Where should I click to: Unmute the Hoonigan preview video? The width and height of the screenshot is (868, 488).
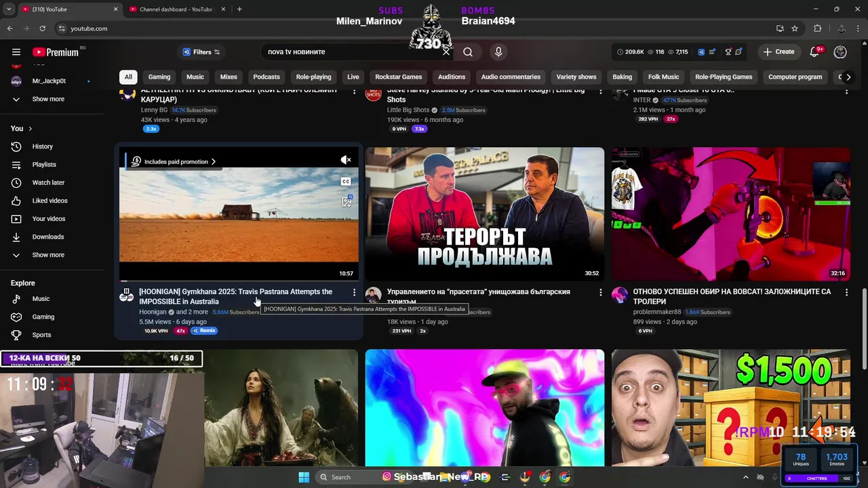[x=346, y=160]
